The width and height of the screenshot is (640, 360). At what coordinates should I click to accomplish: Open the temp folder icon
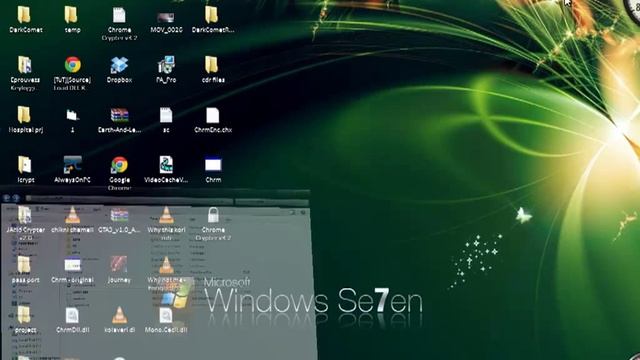click(71, 15)
